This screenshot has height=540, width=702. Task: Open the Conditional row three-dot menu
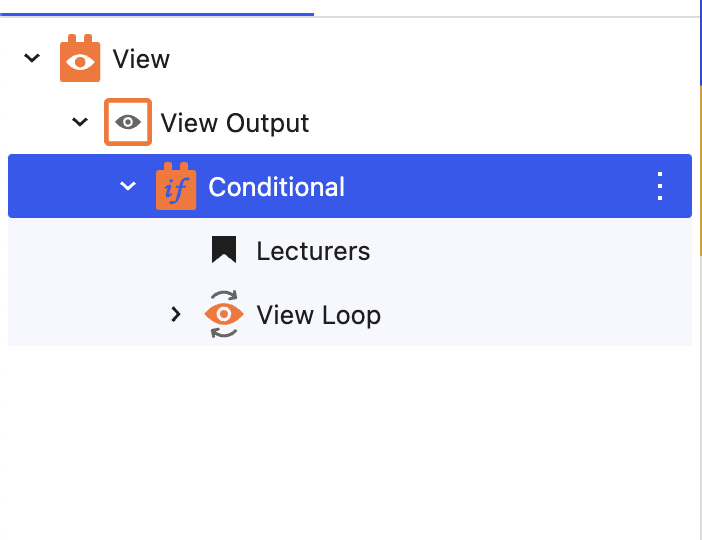(x=660, y=186)
